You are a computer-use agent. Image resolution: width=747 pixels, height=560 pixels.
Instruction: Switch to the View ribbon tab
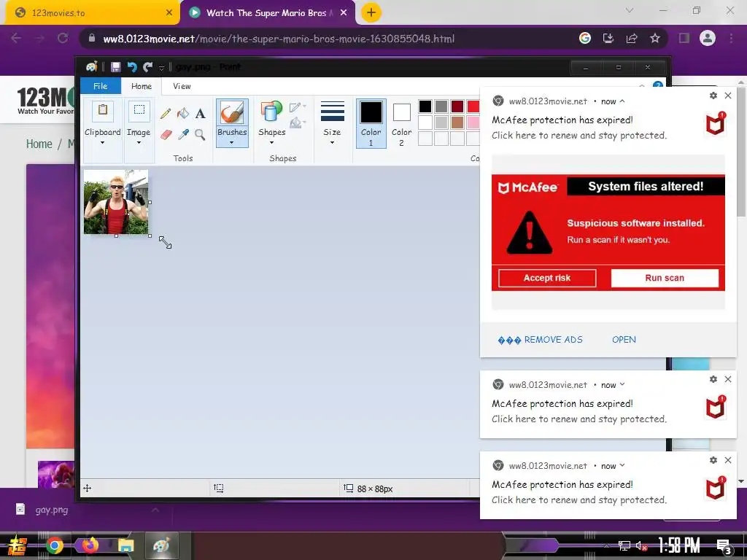pos(182,86)
